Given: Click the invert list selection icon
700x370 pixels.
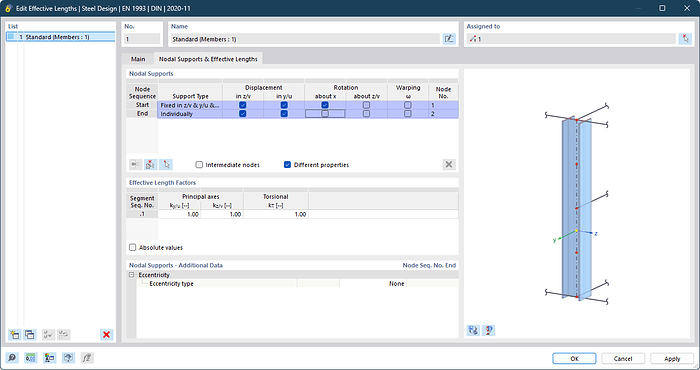Looking at the screenshot, I should tap(64, 334).
